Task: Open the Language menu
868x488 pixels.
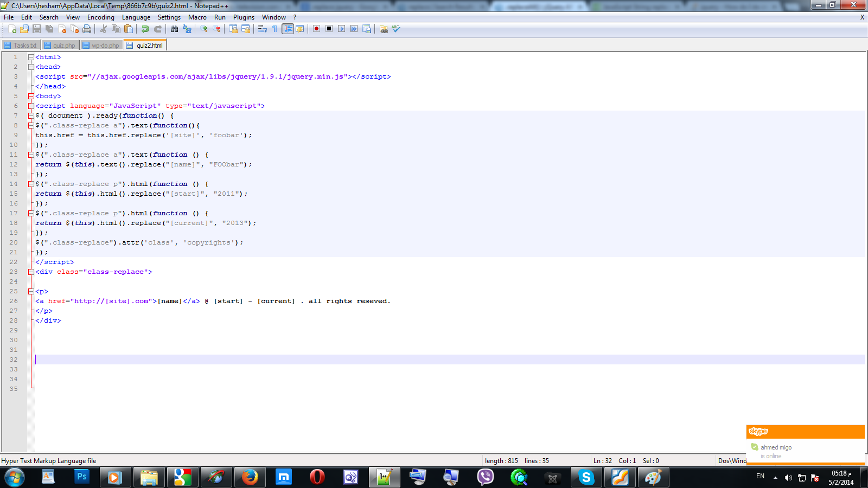Action: click(x=136, y=17)
